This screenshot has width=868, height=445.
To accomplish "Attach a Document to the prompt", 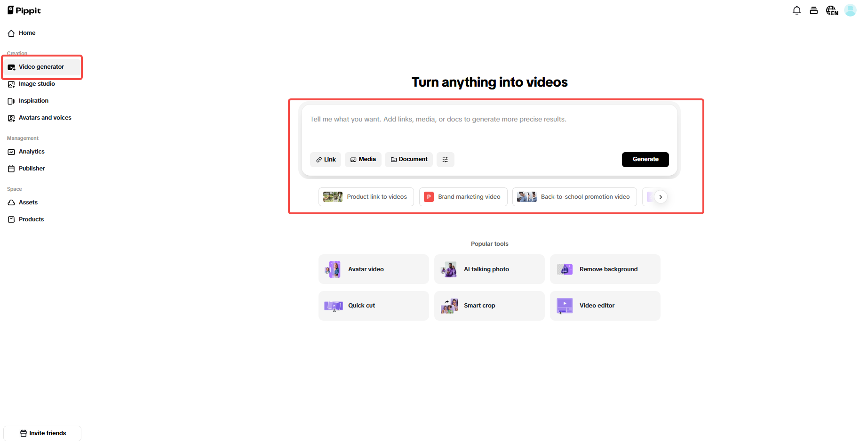I will click(x=409, y=160).
